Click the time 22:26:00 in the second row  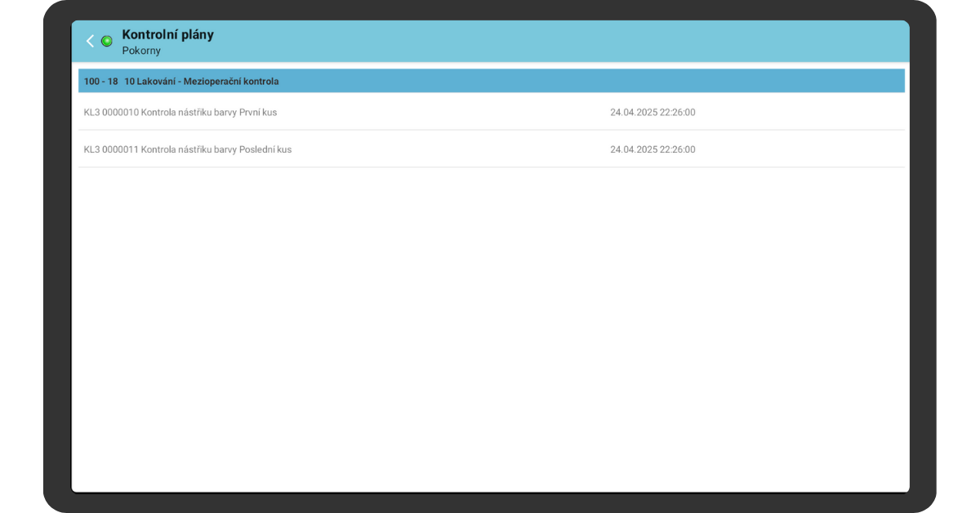point(677,149)
